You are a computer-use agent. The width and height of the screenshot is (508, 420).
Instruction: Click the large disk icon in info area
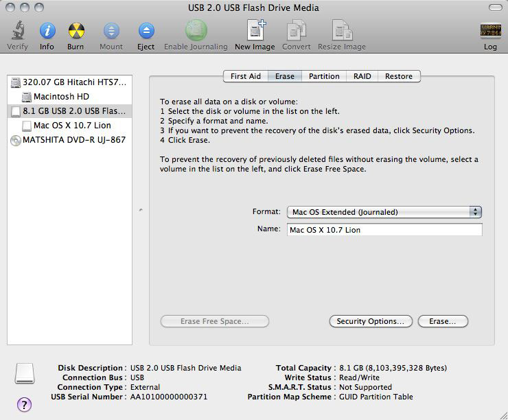click(25, 373)
